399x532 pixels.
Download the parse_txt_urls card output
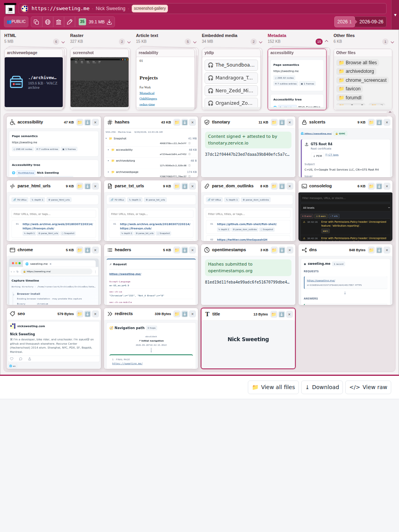pos(185,186)
